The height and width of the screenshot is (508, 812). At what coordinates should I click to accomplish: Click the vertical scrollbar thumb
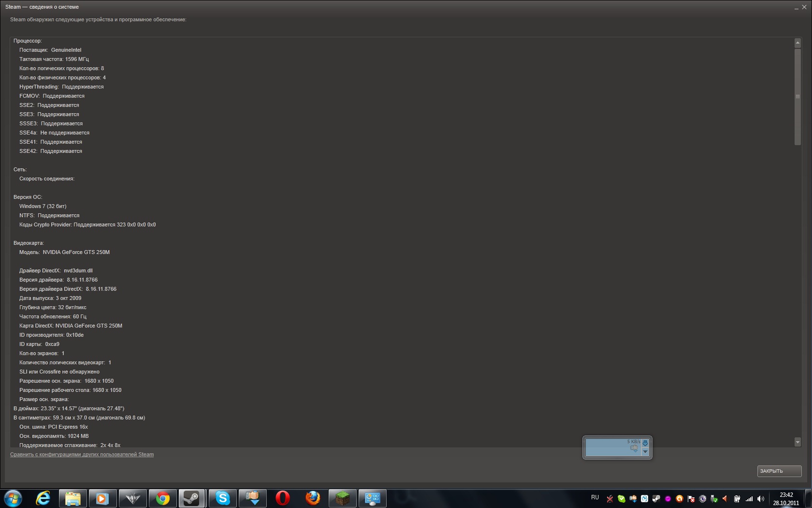click(x=797, y=96)
